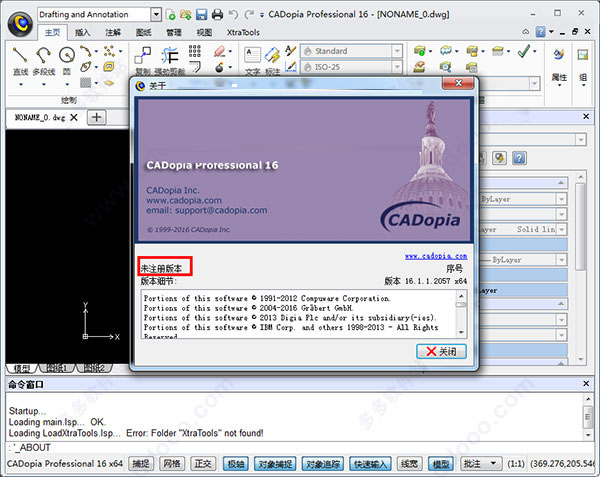Screen dimensions: 600x477
Task: Open the Drafting and Annotation workspace dropdown
Action: click(156, 15)
